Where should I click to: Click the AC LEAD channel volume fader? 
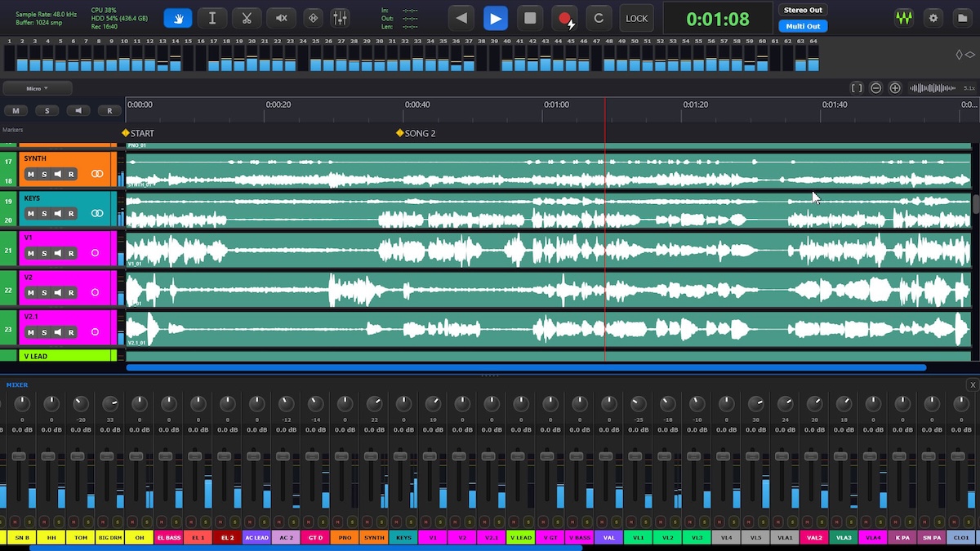(253, 455)
